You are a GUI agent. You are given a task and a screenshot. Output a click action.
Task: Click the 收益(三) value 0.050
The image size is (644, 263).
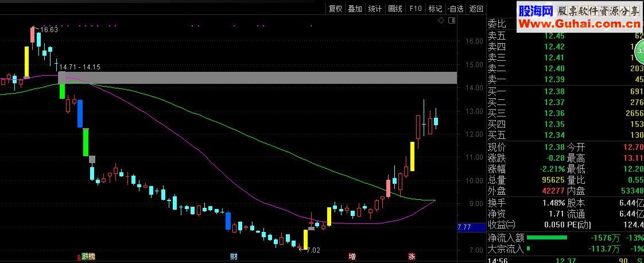click(554, 225)
